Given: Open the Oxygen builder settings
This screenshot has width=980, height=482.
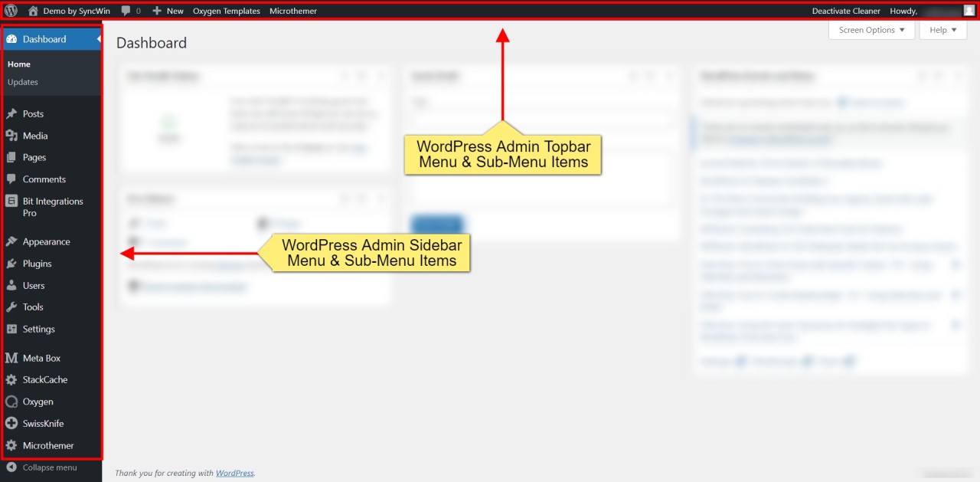Looking at the screenshot, I should point(37,402).
